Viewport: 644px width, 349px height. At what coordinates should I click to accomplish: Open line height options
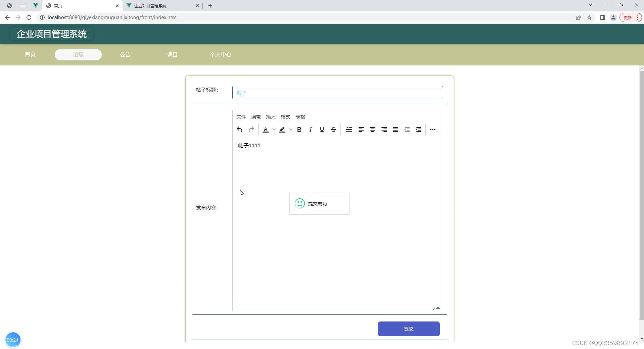(x=349, y=130)
